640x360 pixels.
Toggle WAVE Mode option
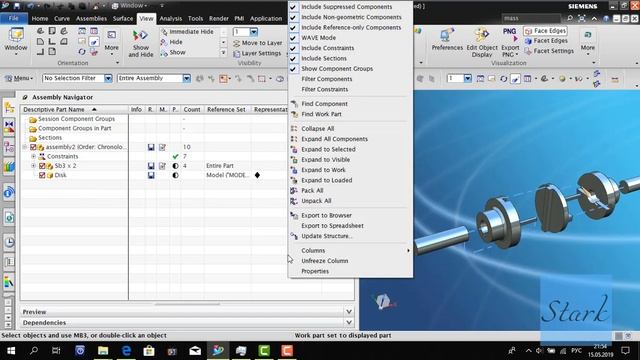point(318,38)
